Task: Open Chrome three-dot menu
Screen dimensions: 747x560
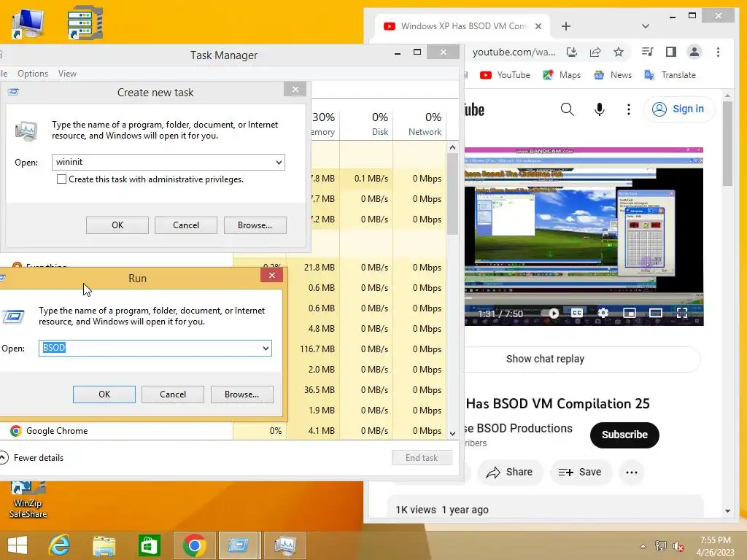Action: pyautogui.click(x=718, y=52)
